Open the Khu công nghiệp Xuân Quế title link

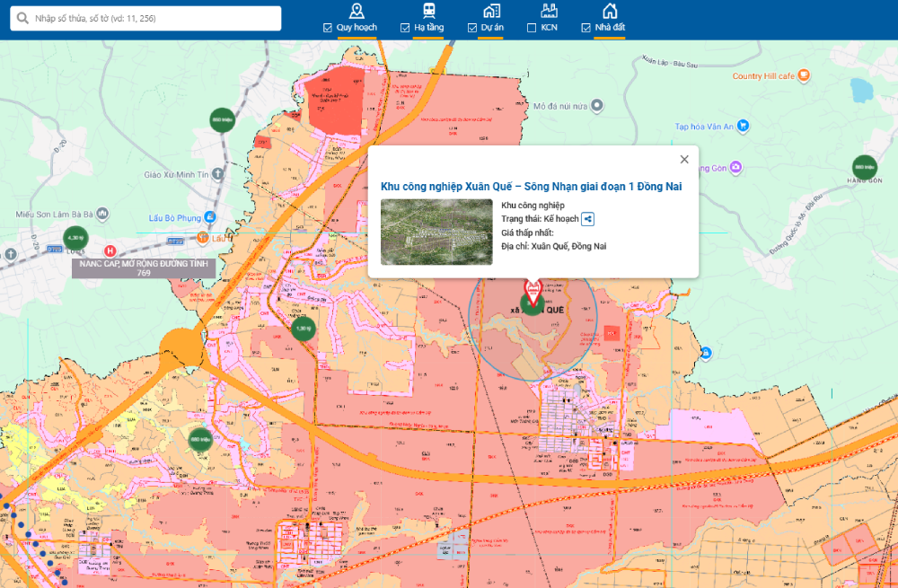pyautogui.click(x=531, y=186)
